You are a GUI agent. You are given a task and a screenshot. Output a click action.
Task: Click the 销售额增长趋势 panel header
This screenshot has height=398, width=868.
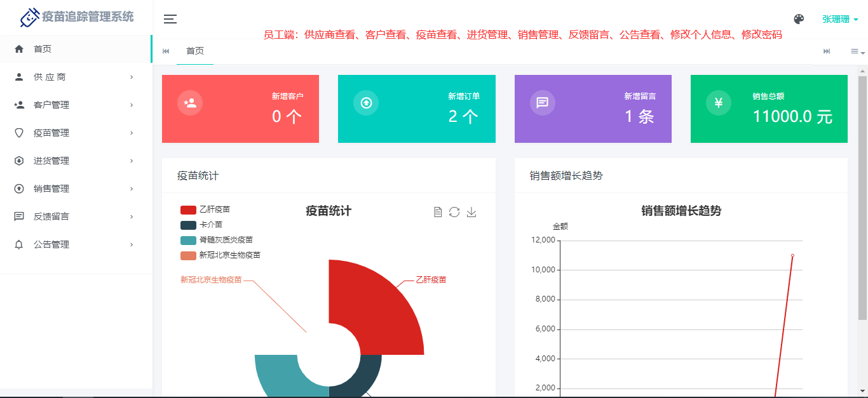click(681, 175)
